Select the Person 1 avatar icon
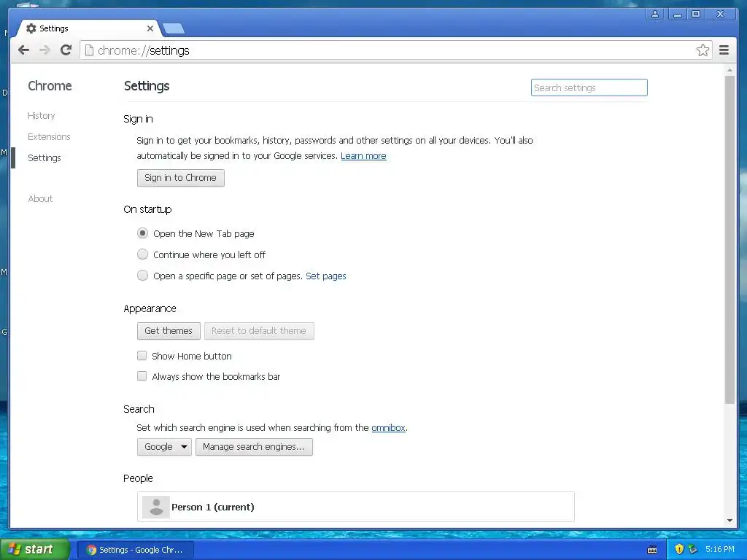This screenshot has width=747, height=560. pos(156,507)
